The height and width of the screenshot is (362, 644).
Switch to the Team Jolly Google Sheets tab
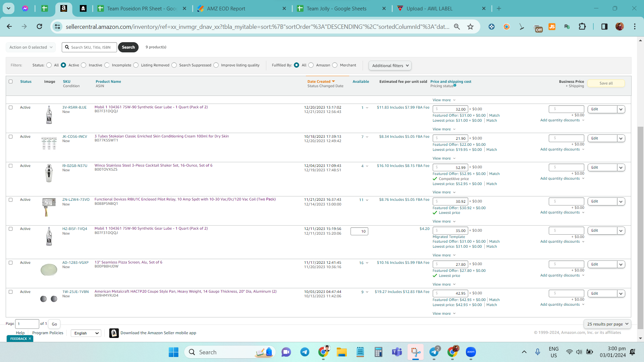coord(341,8)
